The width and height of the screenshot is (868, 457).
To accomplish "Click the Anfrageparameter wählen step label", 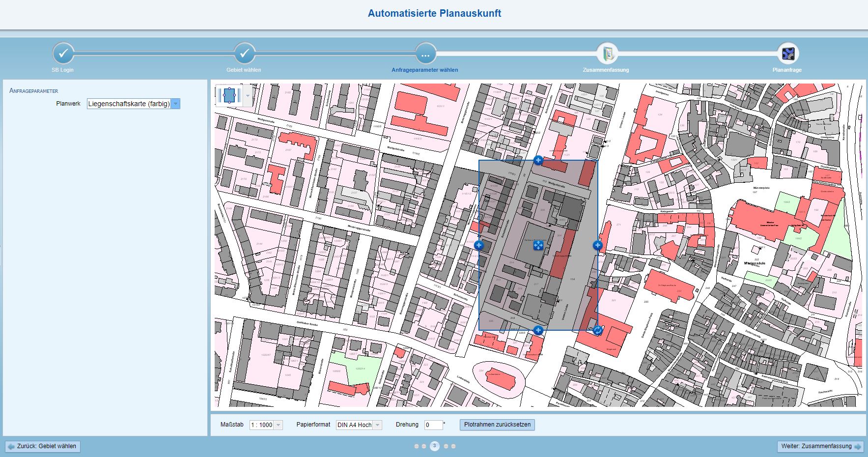I will tap(425, 70).
